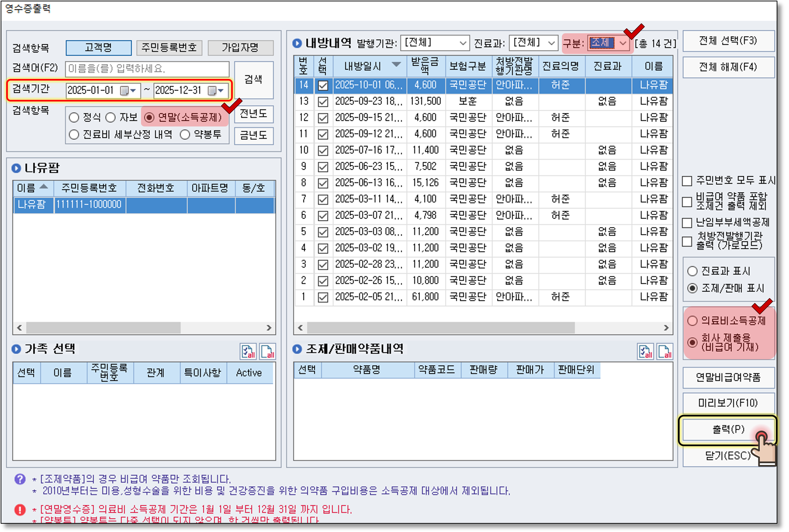Click select-all icon in 가족 선택 panel
Viewport: 789px width, 532px height.
coord(248,352)
